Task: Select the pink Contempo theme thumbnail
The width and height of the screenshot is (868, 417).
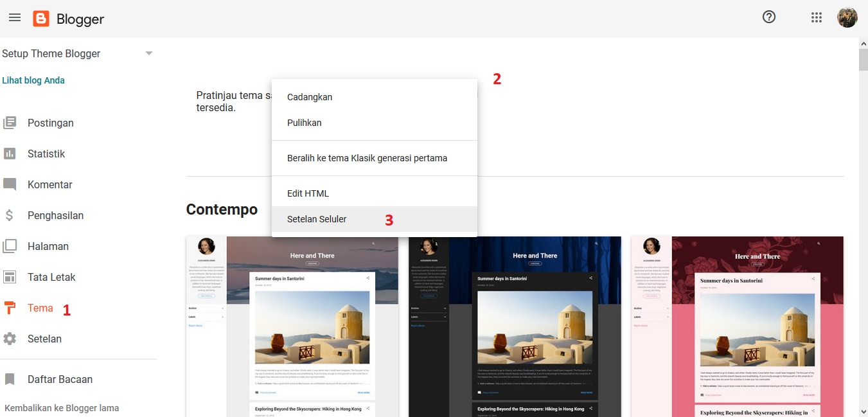Action: tap(738, 326)
